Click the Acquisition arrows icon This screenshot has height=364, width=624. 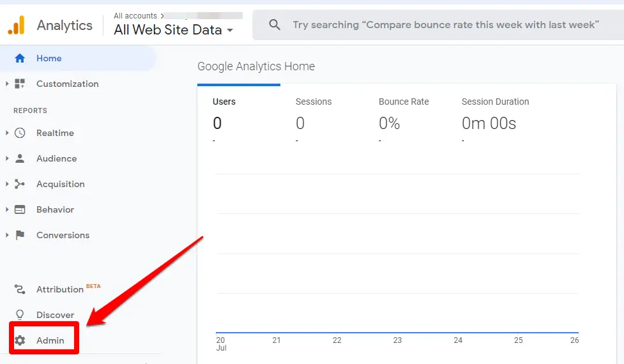click(20, 184)
